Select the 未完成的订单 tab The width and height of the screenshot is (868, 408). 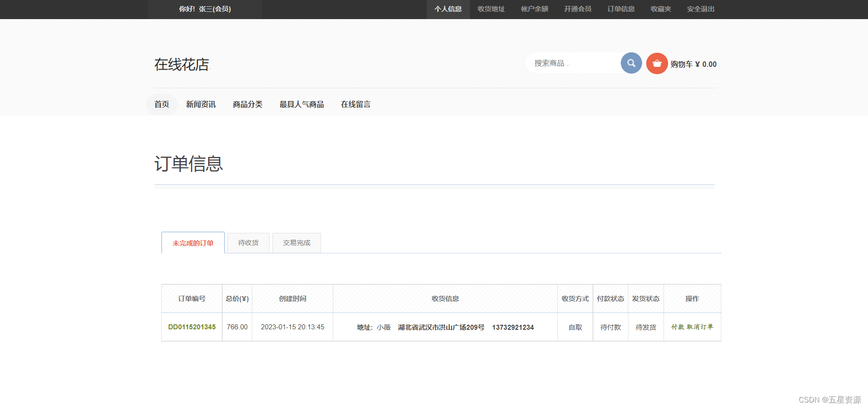[x=193, y=243]
